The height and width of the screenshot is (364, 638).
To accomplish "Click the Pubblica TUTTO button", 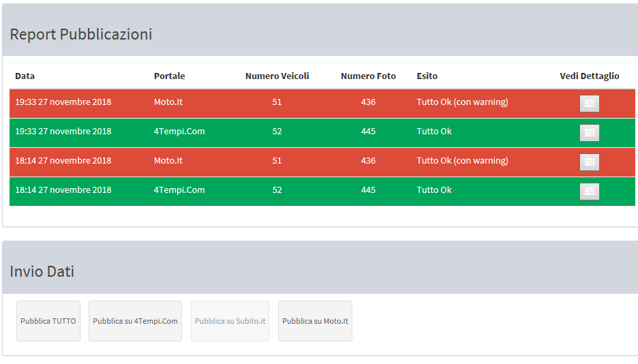I will coord(48,321).
